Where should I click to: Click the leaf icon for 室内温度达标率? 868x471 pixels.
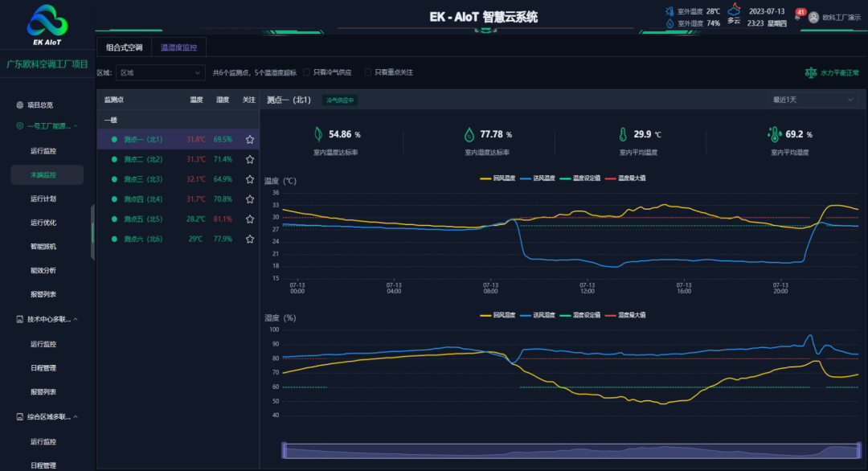click(x=318, y=134)
